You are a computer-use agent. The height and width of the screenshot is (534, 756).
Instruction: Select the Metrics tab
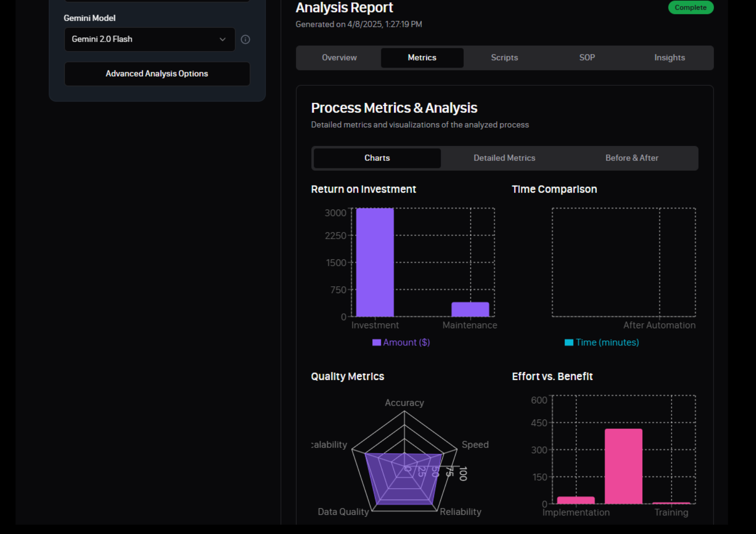point(422,58)
